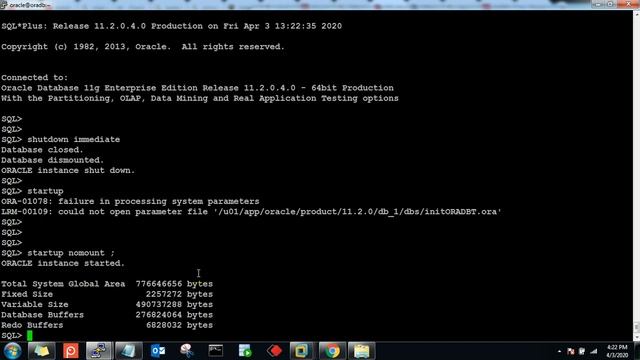Open the red diamond application taskbar icon
Screen dimensions: 640x360
(274, 351)
